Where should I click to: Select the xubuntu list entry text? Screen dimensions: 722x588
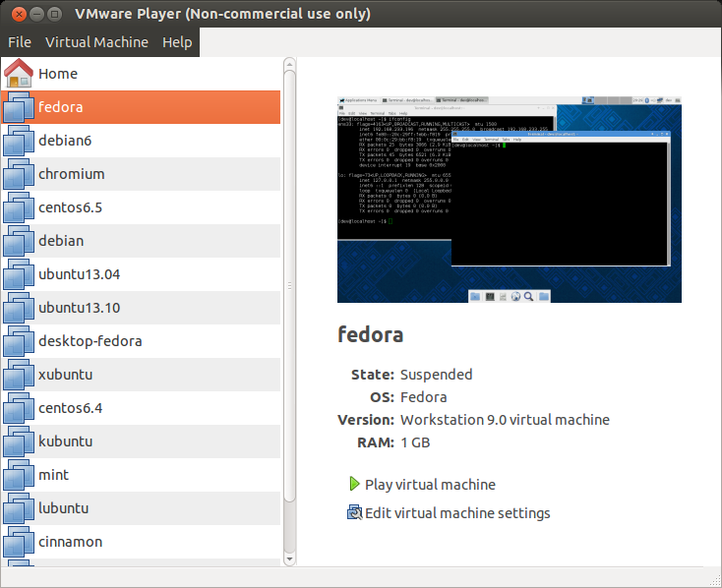(65, 375)
